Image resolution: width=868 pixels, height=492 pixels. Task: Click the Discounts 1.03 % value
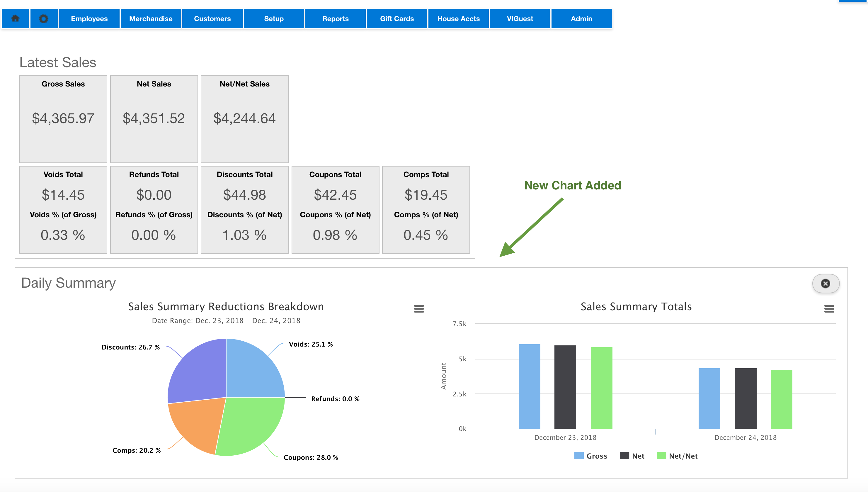245,235
